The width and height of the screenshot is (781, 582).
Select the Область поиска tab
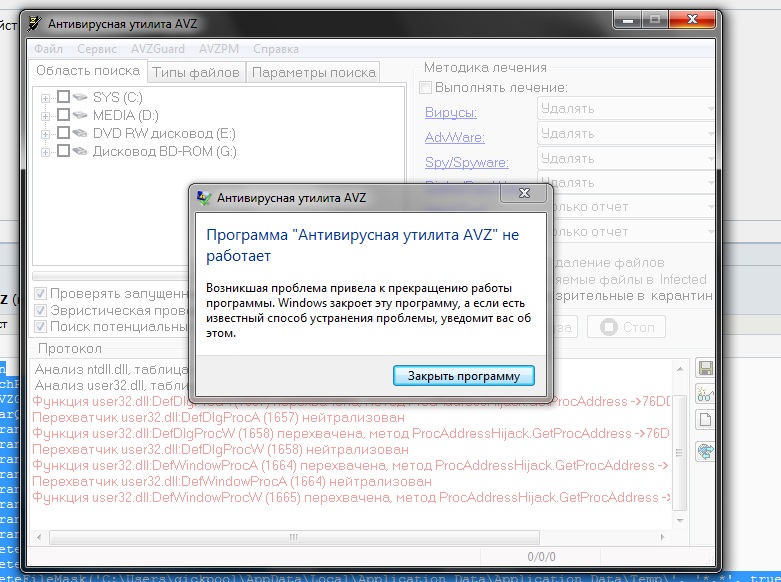tap(88, 71)
